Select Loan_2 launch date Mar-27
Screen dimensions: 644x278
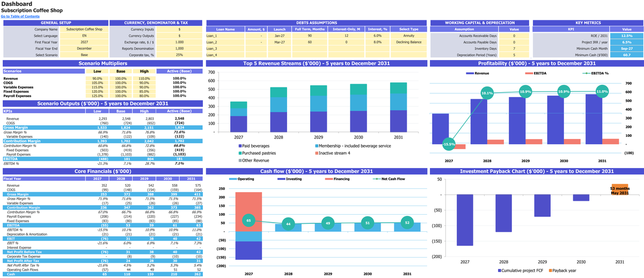click(279, 42)
